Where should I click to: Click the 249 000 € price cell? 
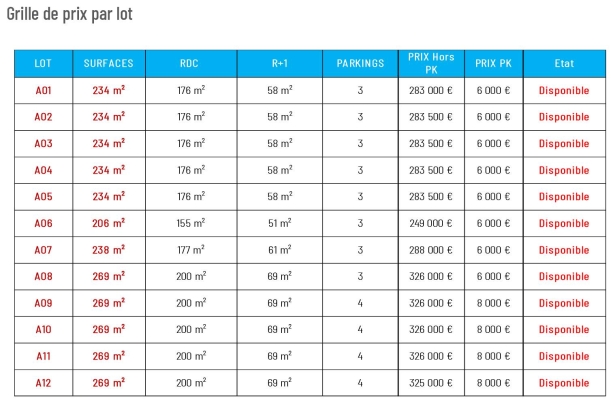431,223
